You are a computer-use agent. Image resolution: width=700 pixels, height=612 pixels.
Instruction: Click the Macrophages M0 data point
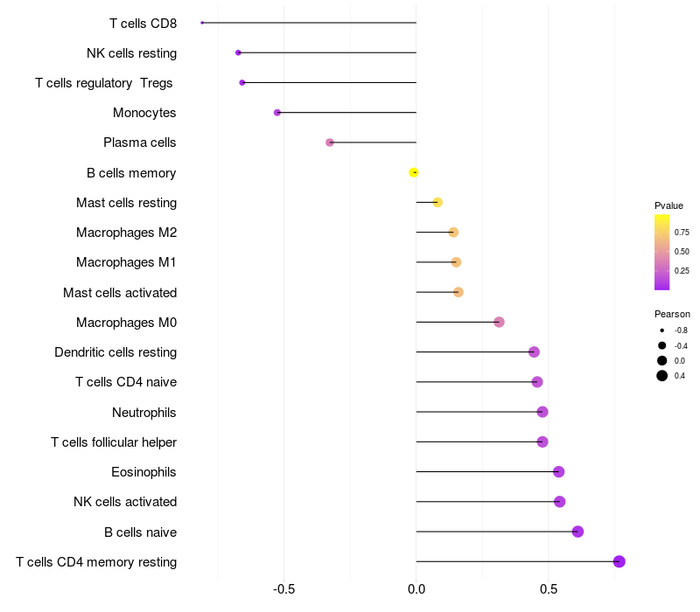click(x=499, y=323)
